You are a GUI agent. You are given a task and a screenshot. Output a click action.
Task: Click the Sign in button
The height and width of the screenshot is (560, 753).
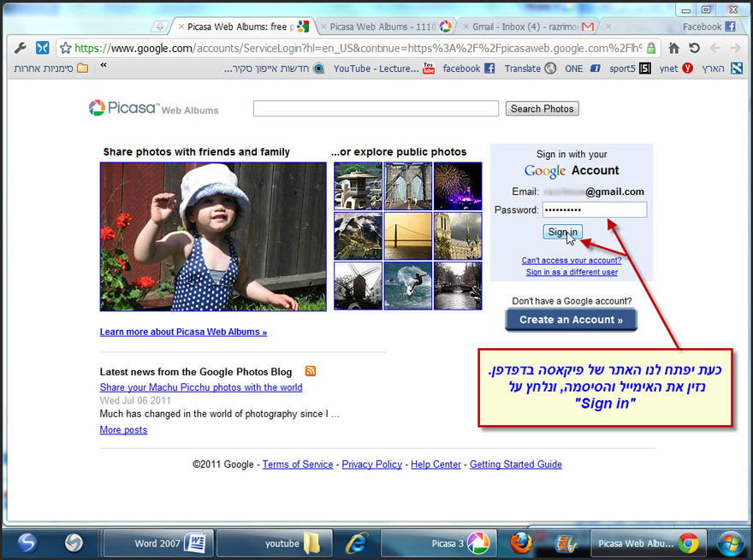point(562,232)
